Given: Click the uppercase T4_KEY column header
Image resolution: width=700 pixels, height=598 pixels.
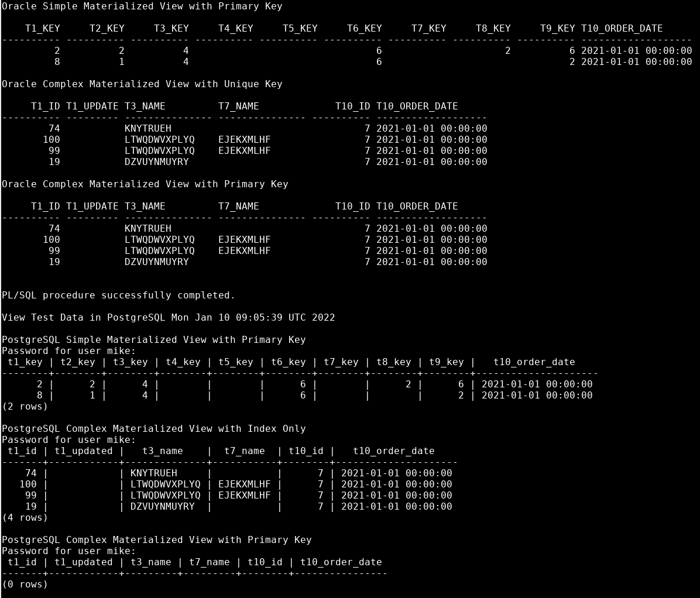Looking at the screenshot, I should click(235, 29).
